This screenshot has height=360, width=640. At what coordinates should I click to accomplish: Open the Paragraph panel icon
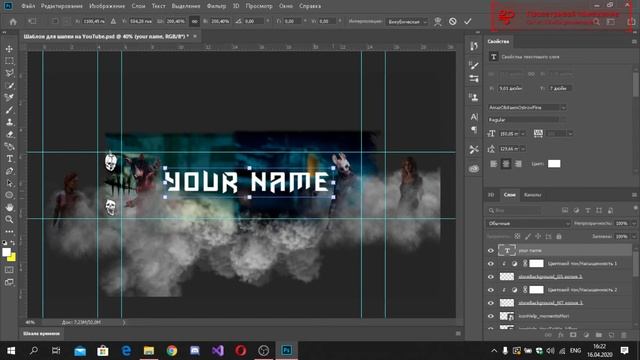point(473,130)
